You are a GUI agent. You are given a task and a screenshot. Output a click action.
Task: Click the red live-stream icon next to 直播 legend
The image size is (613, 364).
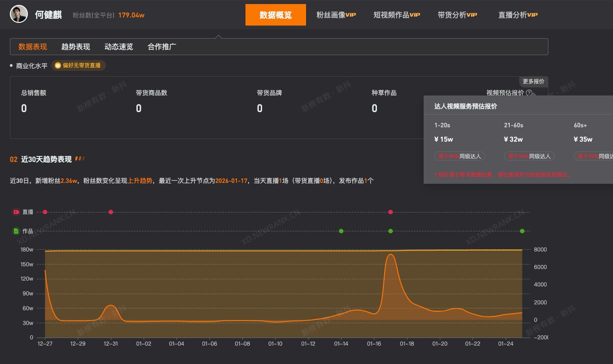coord(16,212)
